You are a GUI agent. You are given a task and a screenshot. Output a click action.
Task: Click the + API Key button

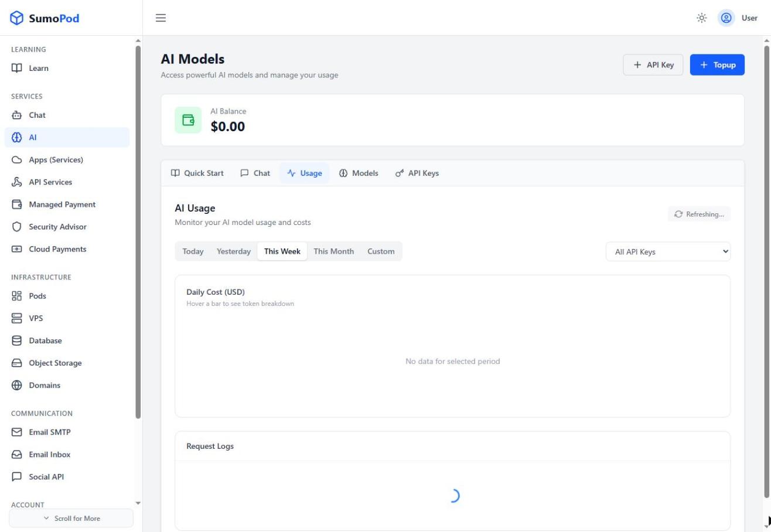coord(653,65)
